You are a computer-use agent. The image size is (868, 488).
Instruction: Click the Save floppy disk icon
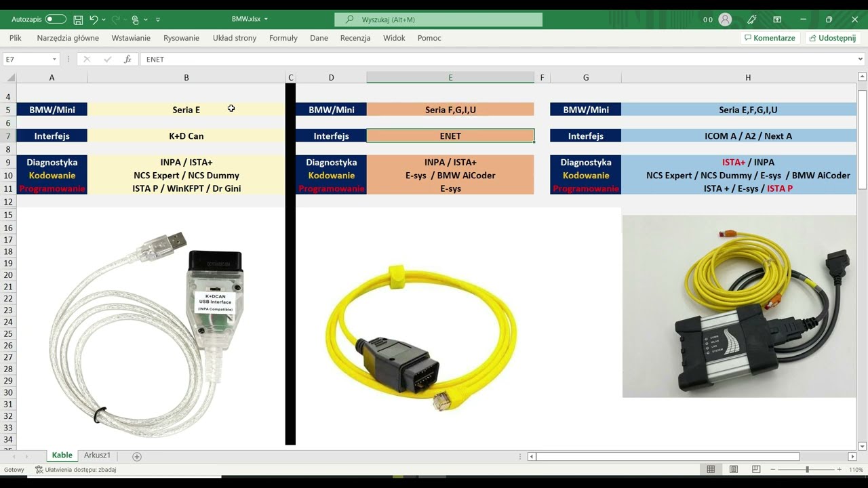pos(78,20)
